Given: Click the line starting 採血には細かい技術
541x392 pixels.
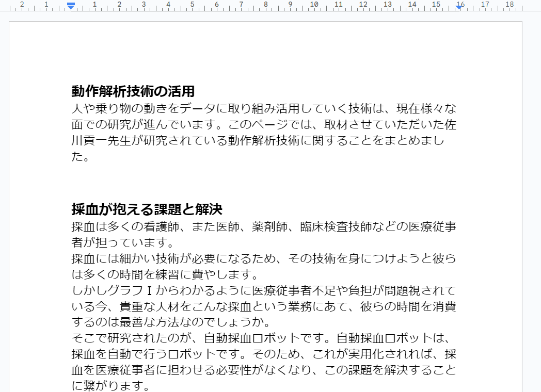Looking at the screenshot, I should (x=263, y=258).
